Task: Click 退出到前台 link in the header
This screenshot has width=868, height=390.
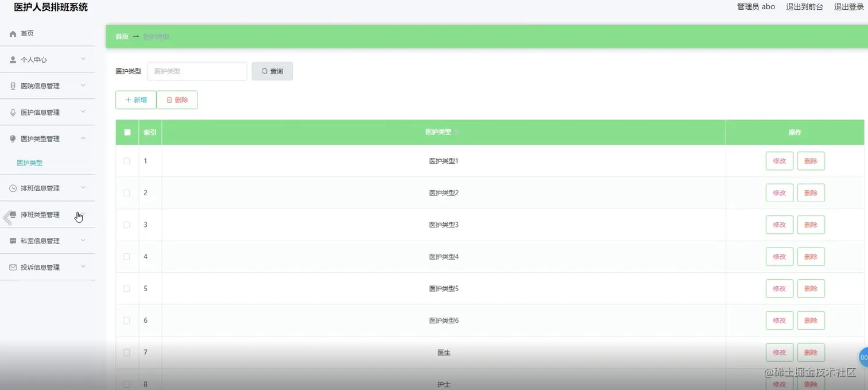Action: pyautogui.click(x=804, y=7)
